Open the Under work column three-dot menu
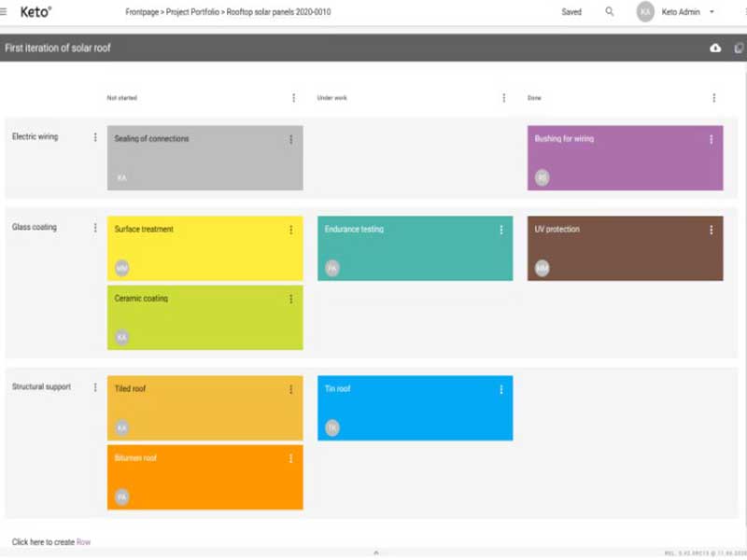Screen dimensions: 747x560 pos(504,98)
